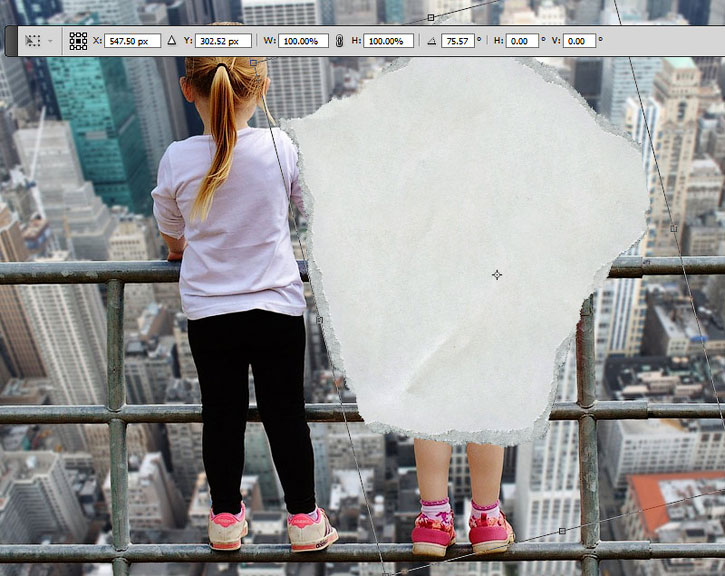Screen dimensions: 725x576
Task: Click the horizontal skew H field 0.00
Action: (522, 41)
